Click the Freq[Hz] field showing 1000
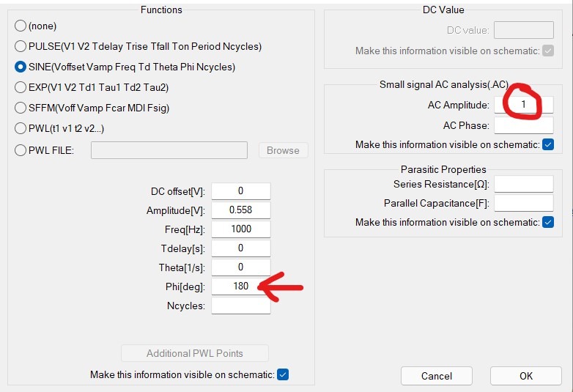This screenshot has height=392, width=573. pos(241,229)
